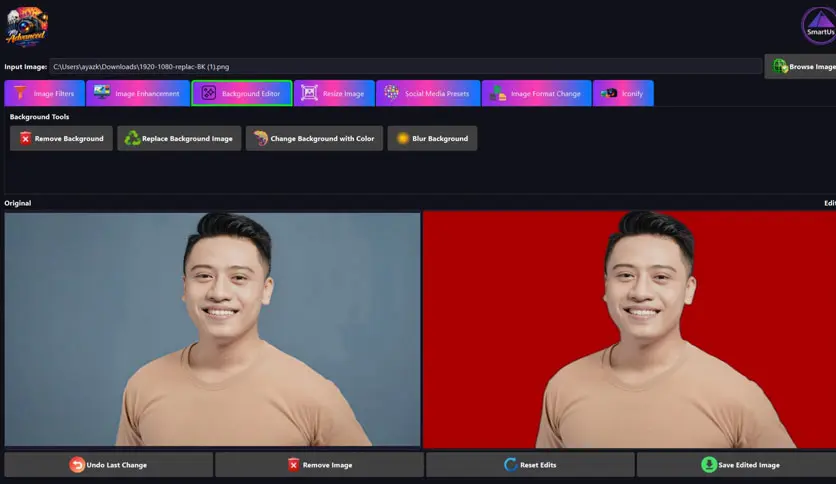Screen dimensions: 836x484
Task: Click the red X icon on Remove Background
Action: tap(25, 139)
